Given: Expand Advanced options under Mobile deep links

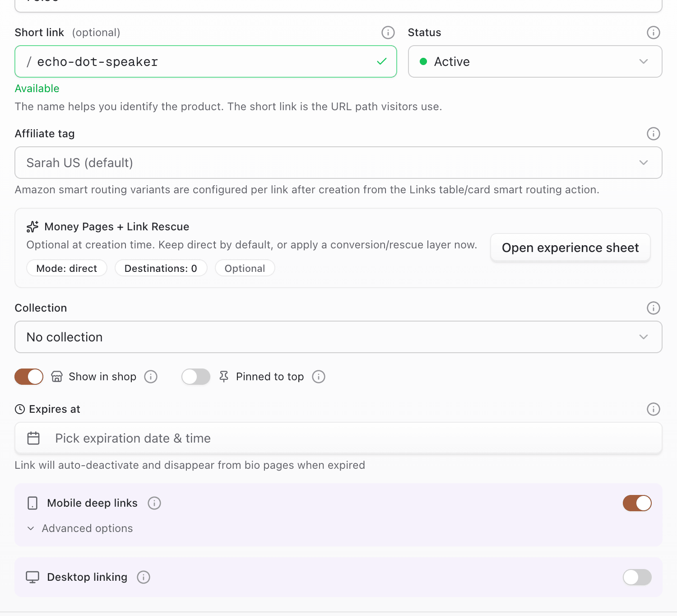Looking at the screenshot, I should (x=80, y=528).
